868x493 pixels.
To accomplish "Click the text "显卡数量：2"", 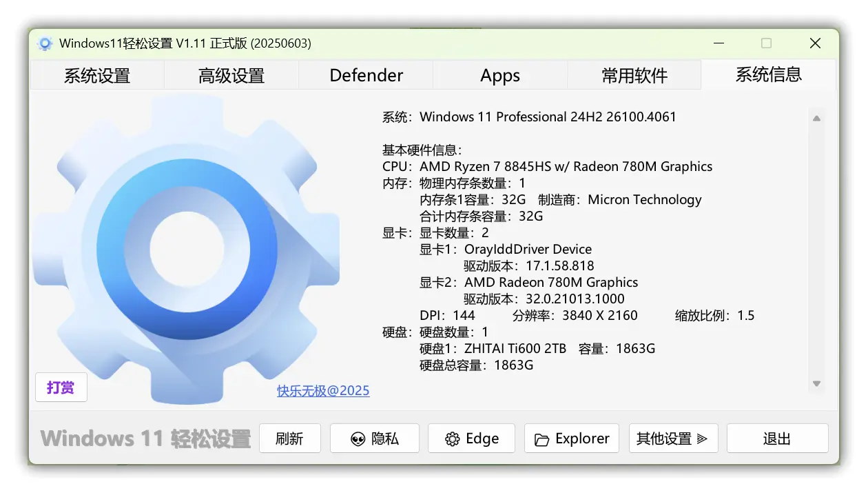I will click(454, 232).
